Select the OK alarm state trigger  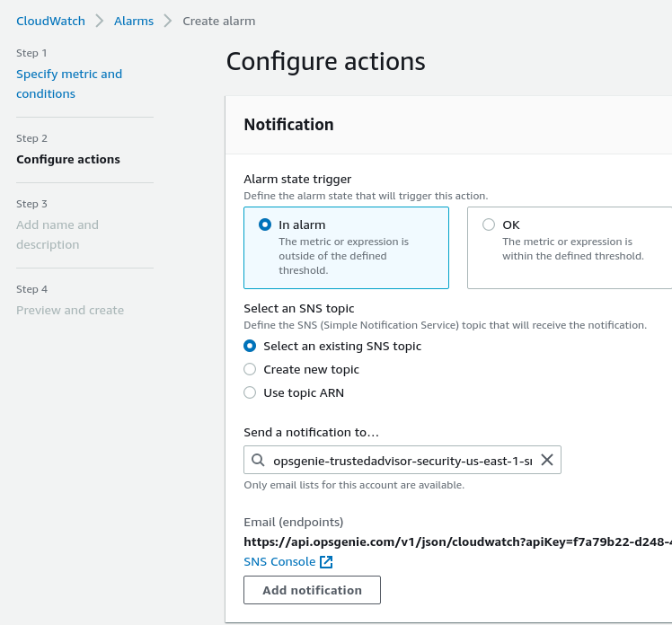(x=570, y=248)
